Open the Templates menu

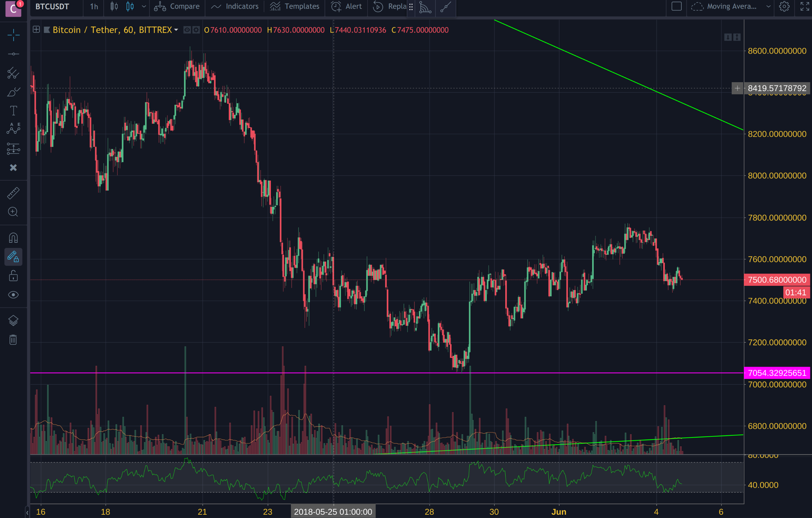[x=294, y=6]
